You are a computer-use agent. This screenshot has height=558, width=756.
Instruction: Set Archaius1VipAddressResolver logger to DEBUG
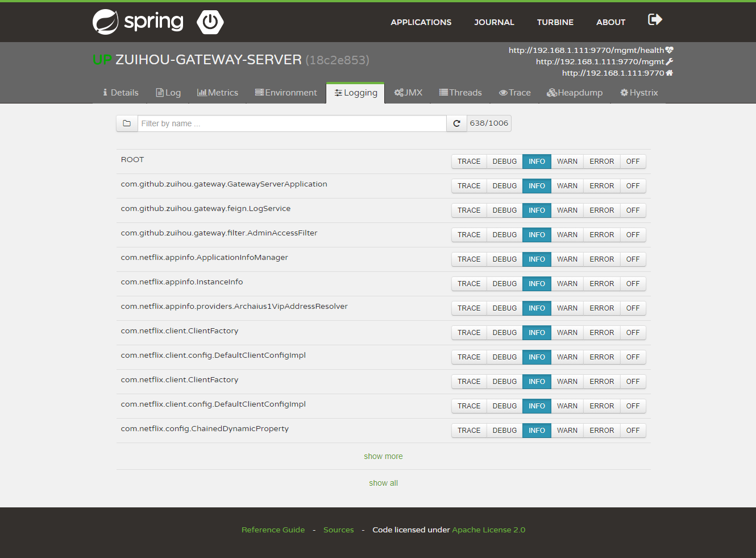point(505,308)
